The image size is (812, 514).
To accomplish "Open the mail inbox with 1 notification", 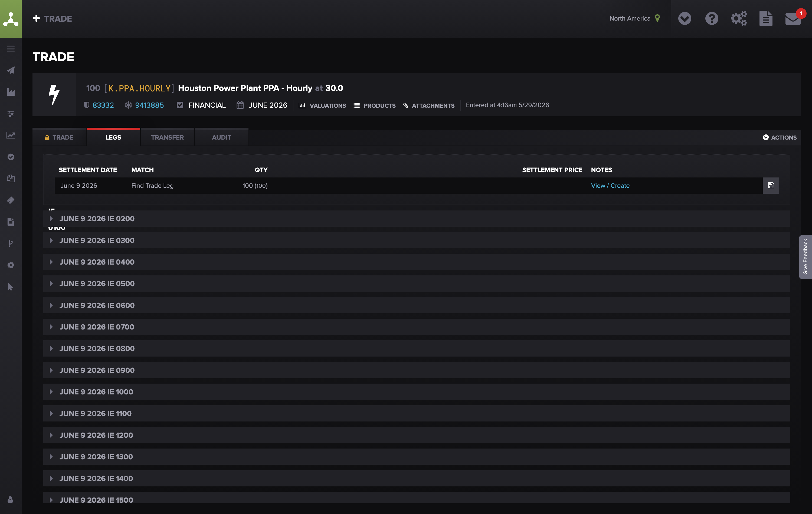I will coord(793,19).
